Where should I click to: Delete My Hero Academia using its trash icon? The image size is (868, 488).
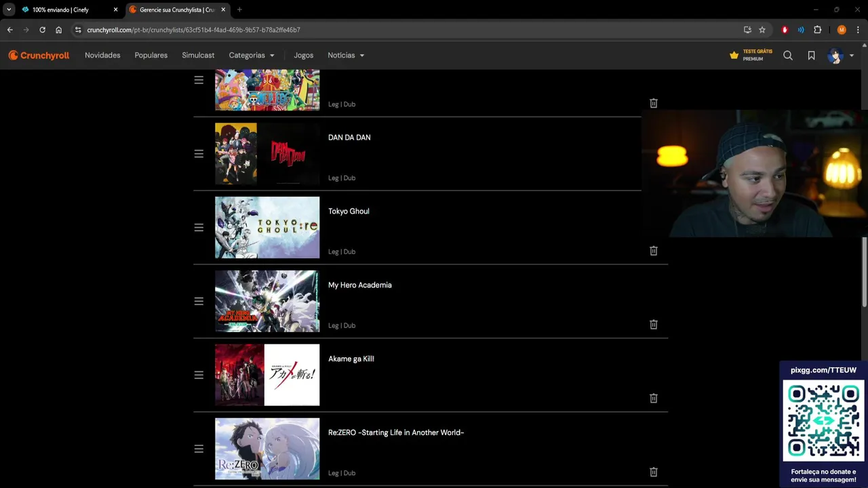click(x=654, y=325)
